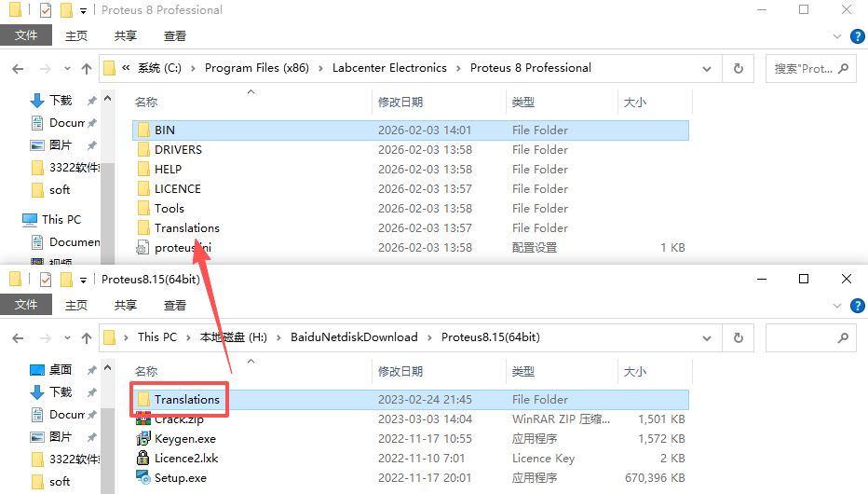Click sidebar scrollbar up arrow in top window
Image resolution: width=868 pixels, height=494 pixels.
coord(108,98)
